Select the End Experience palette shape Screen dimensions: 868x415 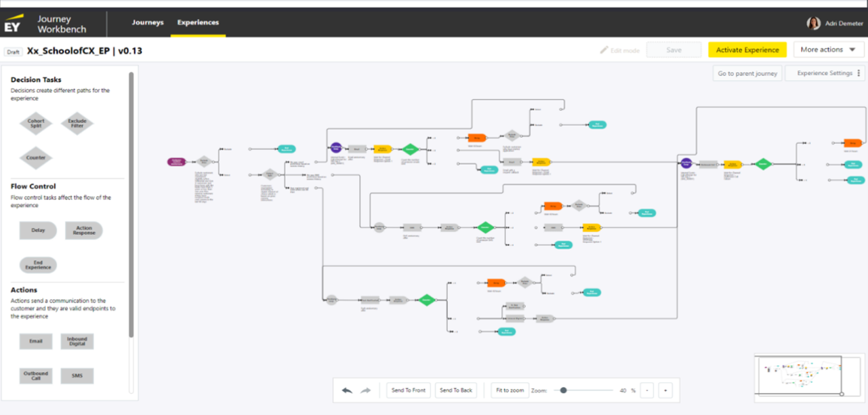(38, 265)
